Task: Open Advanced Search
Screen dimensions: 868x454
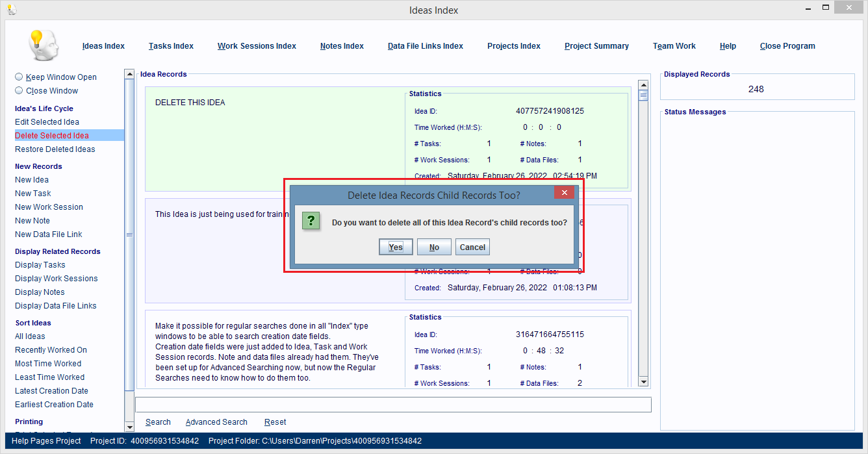Action: click(x=216, y=422)
